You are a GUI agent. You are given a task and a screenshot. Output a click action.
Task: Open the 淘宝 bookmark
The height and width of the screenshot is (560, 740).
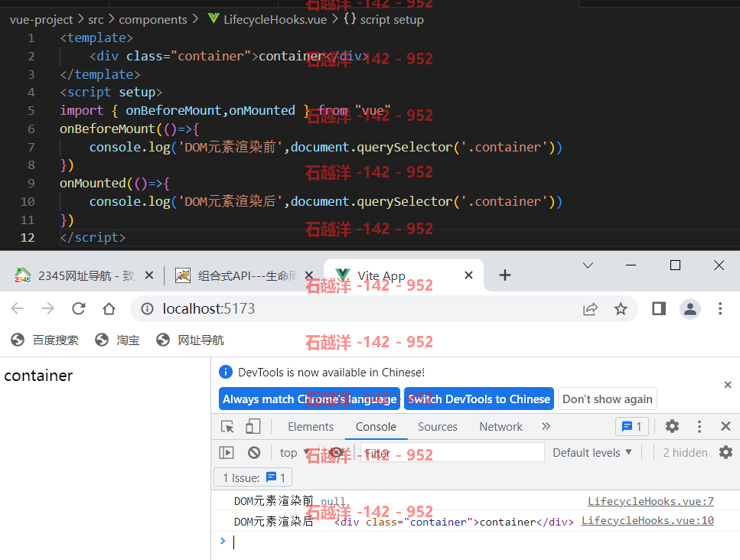click(x=117, y=340)
